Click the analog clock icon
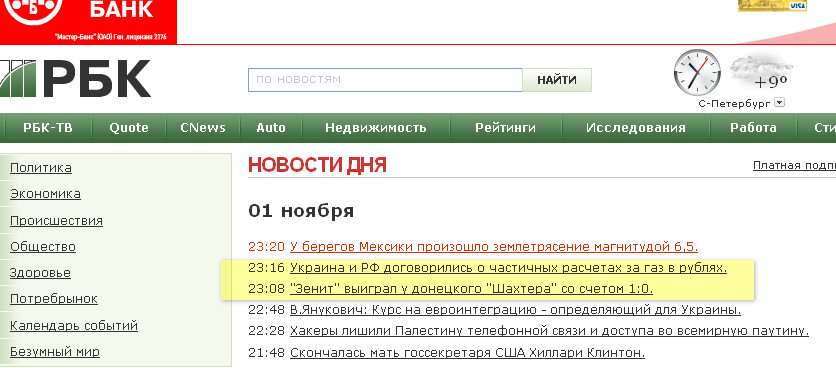The height and width of the screenshot is (368, 836). (x=697, y=73)
